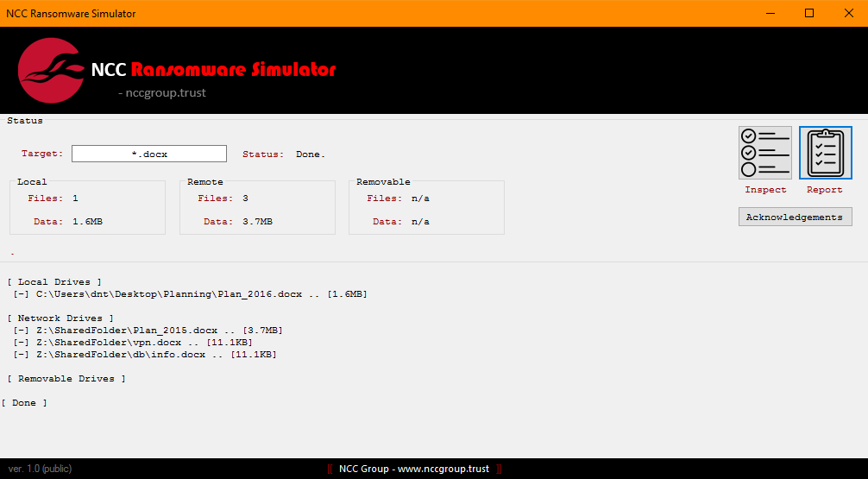Screen dimensions: 868x479
Task: Select the red Report label
Action: coord(824,190)
